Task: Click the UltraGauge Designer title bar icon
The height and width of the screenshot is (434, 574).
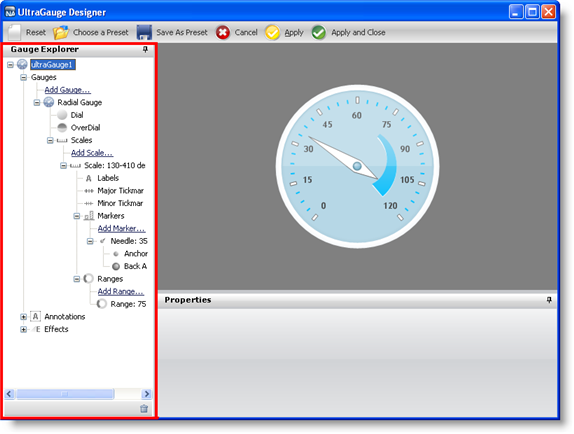Action: pos(10,12)
